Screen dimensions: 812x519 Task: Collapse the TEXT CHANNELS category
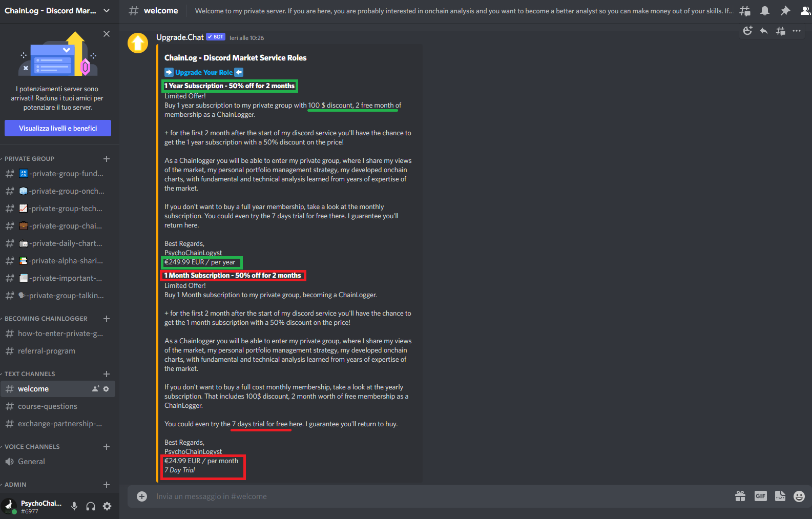tap(30, 374)
